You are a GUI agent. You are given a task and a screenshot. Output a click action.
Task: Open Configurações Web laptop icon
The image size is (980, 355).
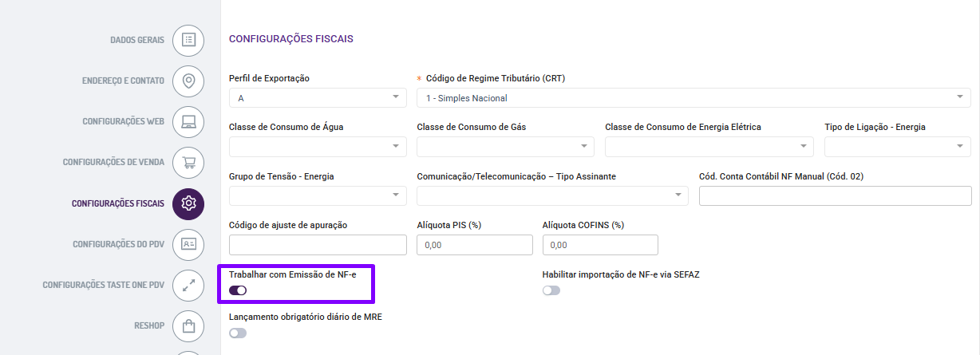click(x=188, y=121)
